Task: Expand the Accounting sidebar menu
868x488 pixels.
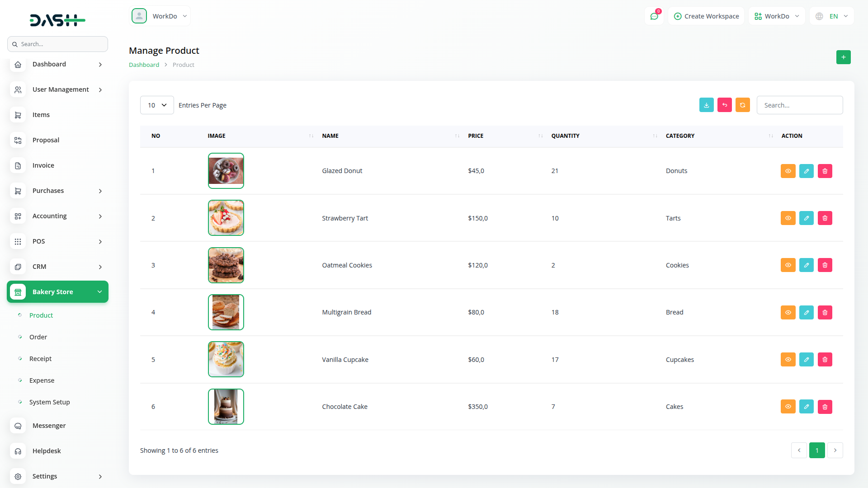Action: tap(57, 216)
